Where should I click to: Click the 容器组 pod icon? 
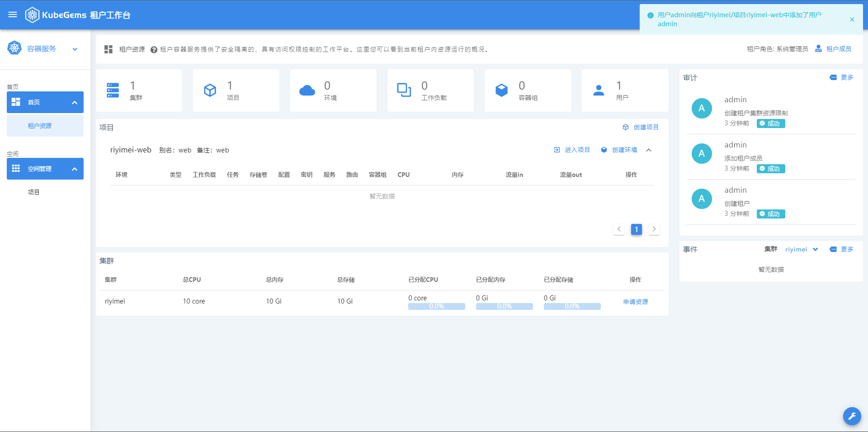point(502,90)
